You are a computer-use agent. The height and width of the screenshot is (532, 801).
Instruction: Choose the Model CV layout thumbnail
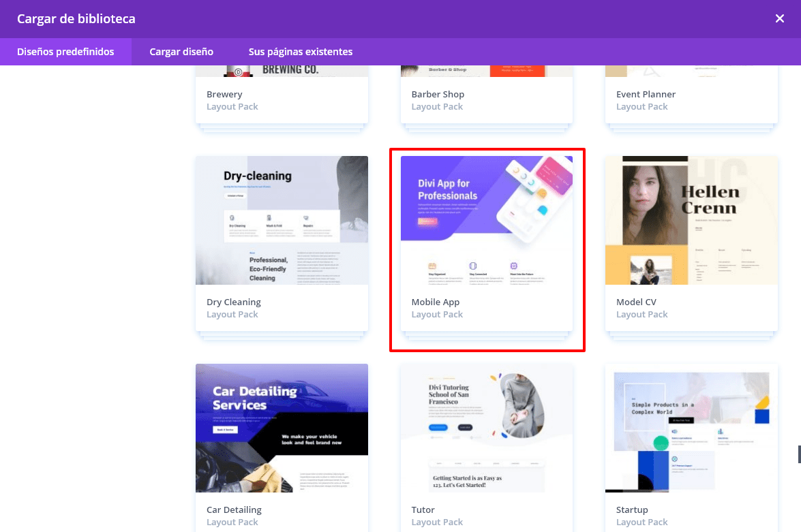click(x=691, y=221)
